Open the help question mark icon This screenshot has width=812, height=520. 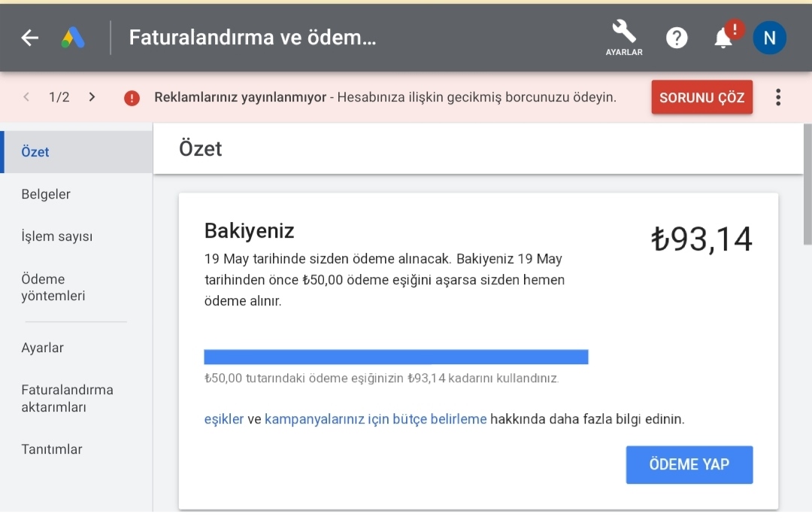click(x=677, y=38)
